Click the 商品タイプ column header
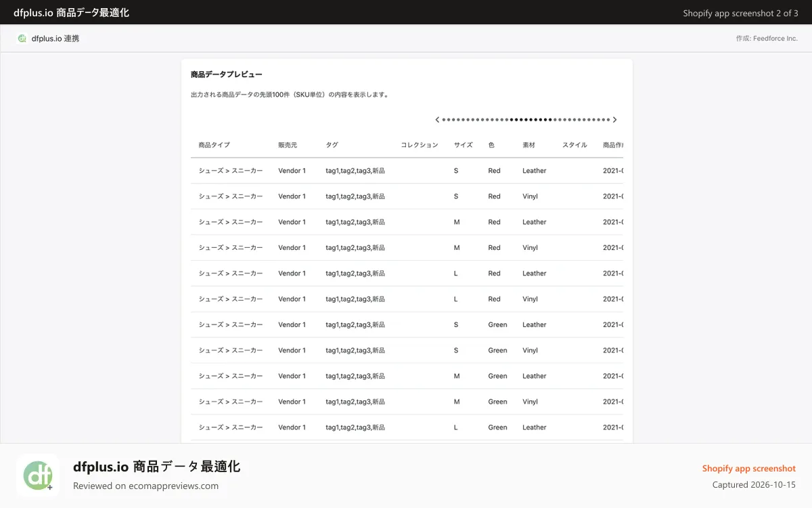This screenshot has width=812, height=508. (214, 145)
